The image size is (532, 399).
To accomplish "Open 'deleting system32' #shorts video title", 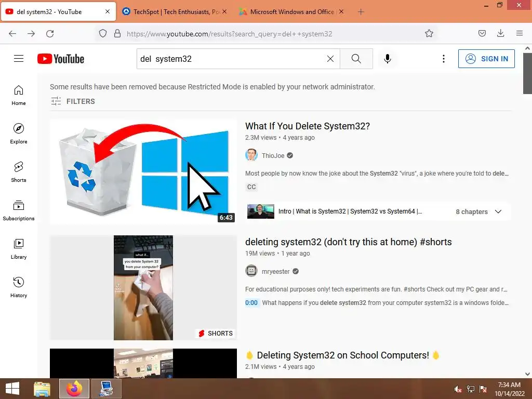I will click(349, 242).
